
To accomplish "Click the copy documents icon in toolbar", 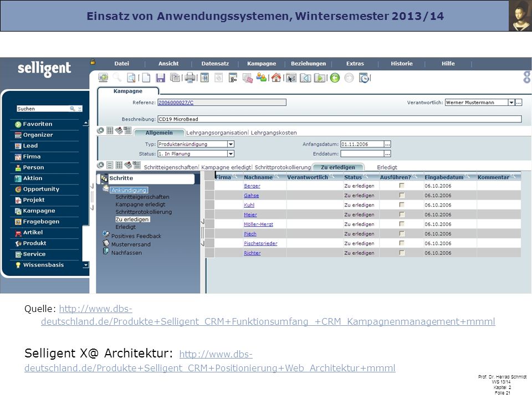I will click(175, 78).
